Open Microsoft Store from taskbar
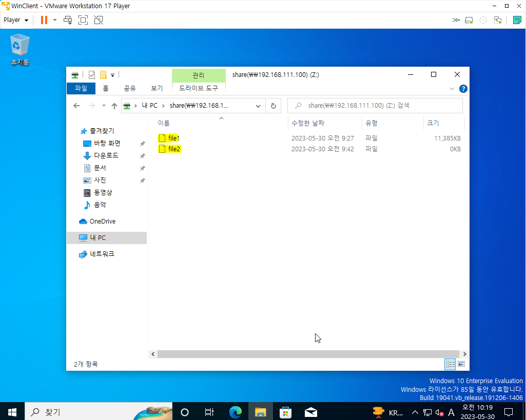 tap(285, 412)
